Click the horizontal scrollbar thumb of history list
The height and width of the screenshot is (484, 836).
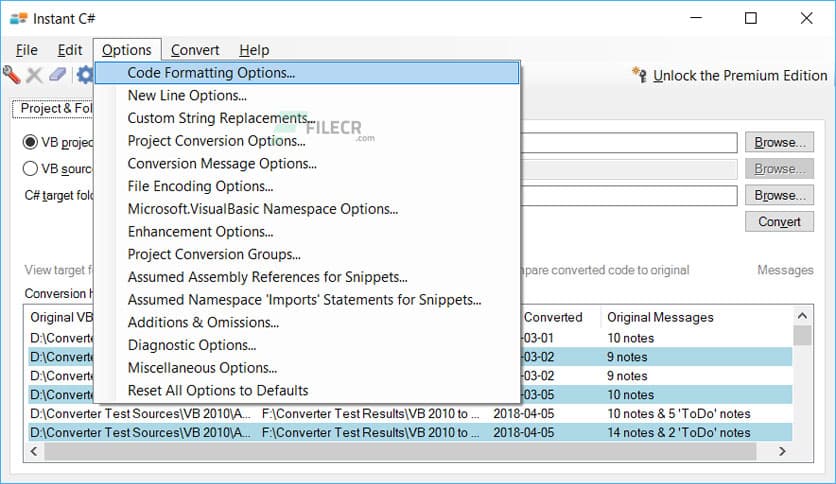click(x=400, y=451)
